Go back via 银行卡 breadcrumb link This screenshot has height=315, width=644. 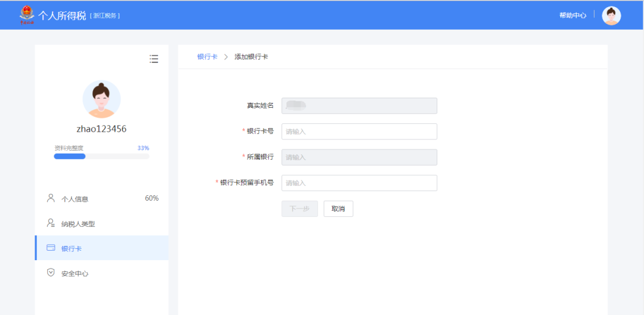point(207,57)
